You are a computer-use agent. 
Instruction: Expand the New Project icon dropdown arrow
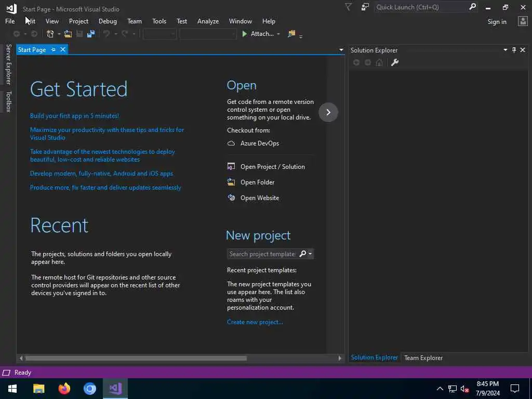point(59,34)
